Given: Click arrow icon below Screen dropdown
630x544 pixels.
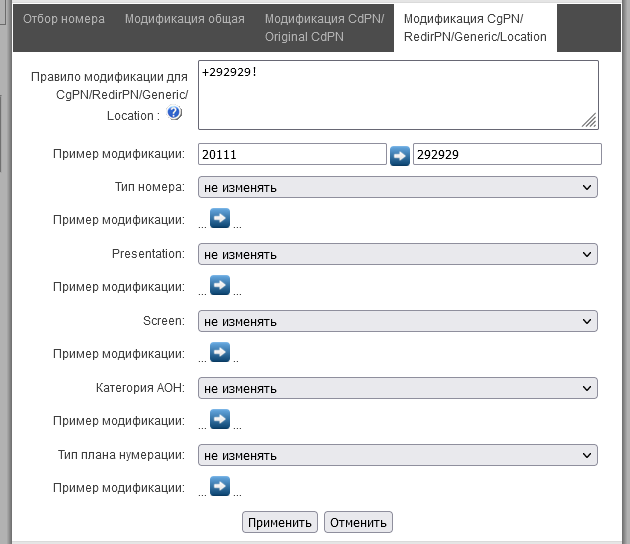Looking at the screenshot, I should [220, 353].
